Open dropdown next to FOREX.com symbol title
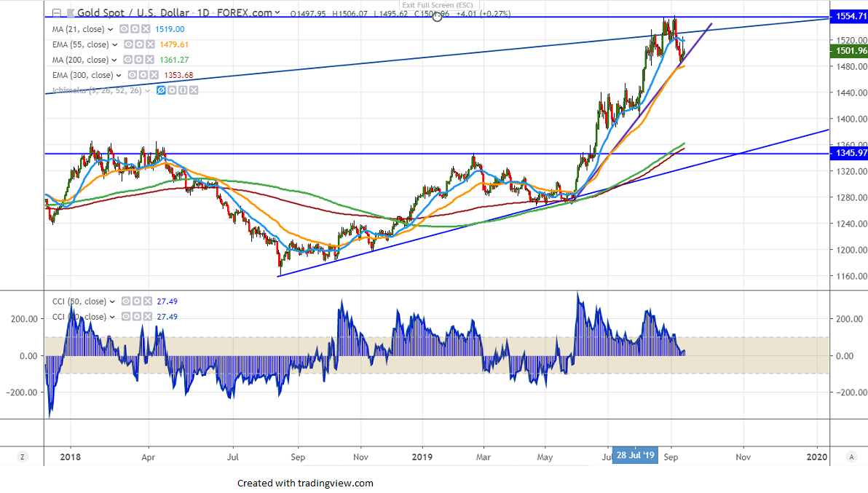The image size is (868, 493). pos(280,13)
